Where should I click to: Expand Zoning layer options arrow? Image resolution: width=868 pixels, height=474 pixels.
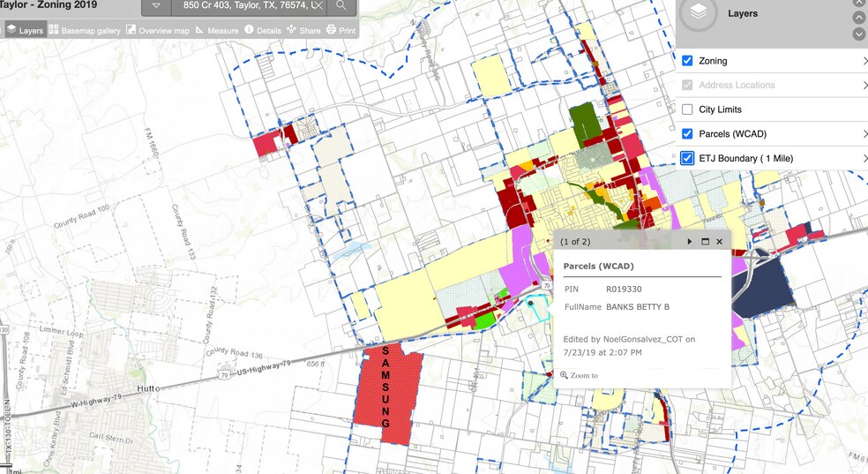[x=864, y=61]
